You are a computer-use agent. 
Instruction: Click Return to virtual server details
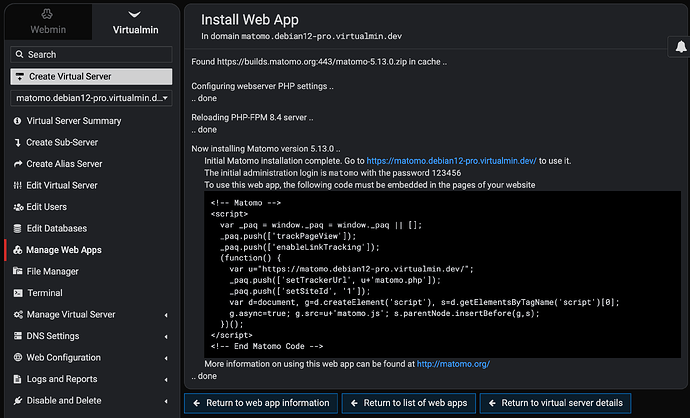click(x=555, y=403)
